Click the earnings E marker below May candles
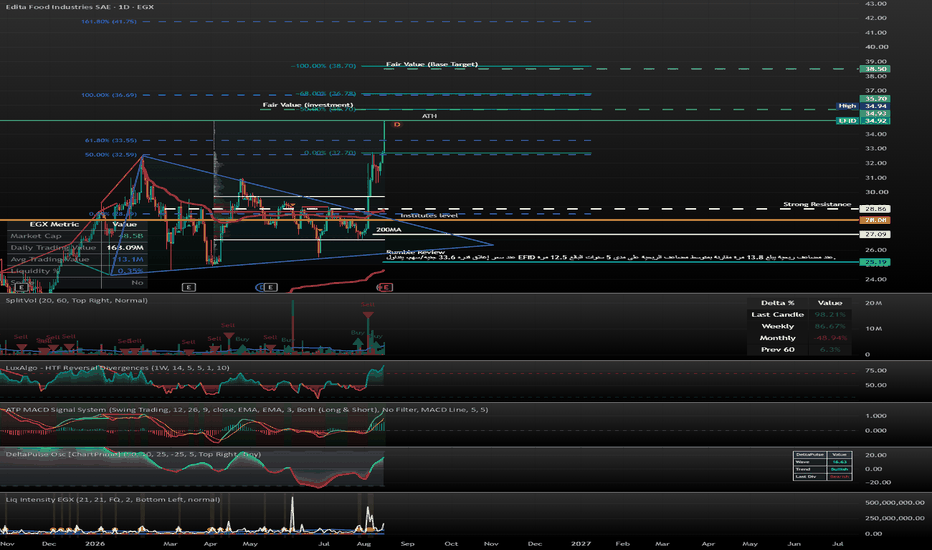 click(x=270, y=287)
